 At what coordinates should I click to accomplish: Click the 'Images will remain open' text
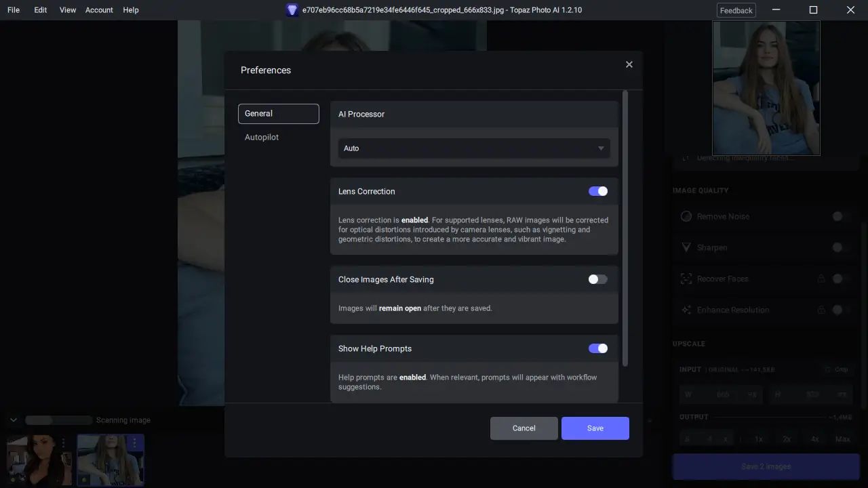tap(415, 308)
